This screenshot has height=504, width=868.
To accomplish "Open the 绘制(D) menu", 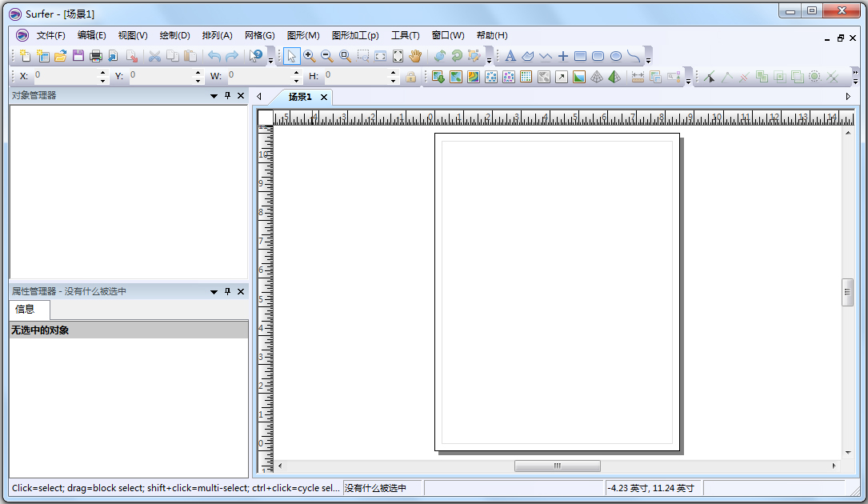I will click(x=175, y=35).
